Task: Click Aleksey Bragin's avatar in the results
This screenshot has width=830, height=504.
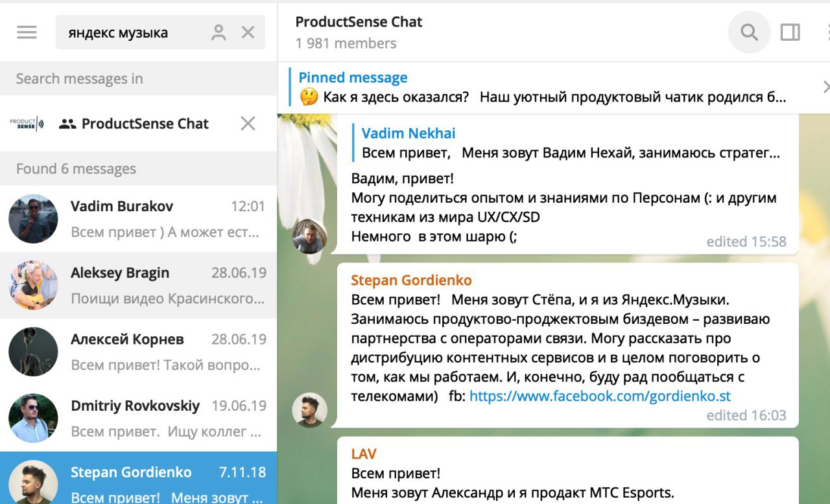Action: pyautogui.click(x=33, y=286)
